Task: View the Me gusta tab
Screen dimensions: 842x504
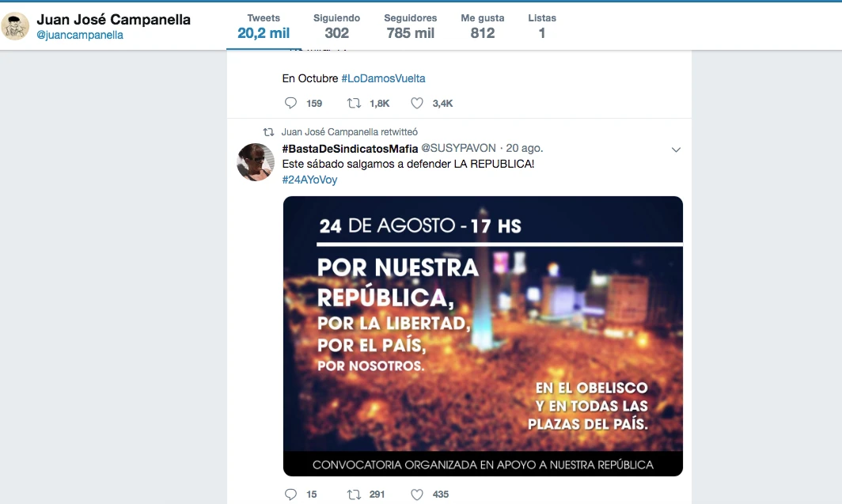Action: (482, 26)
